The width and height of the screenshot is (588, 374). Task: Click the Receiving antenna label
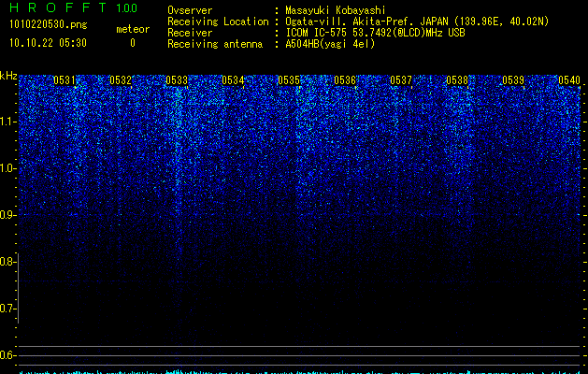coord(215,44)
